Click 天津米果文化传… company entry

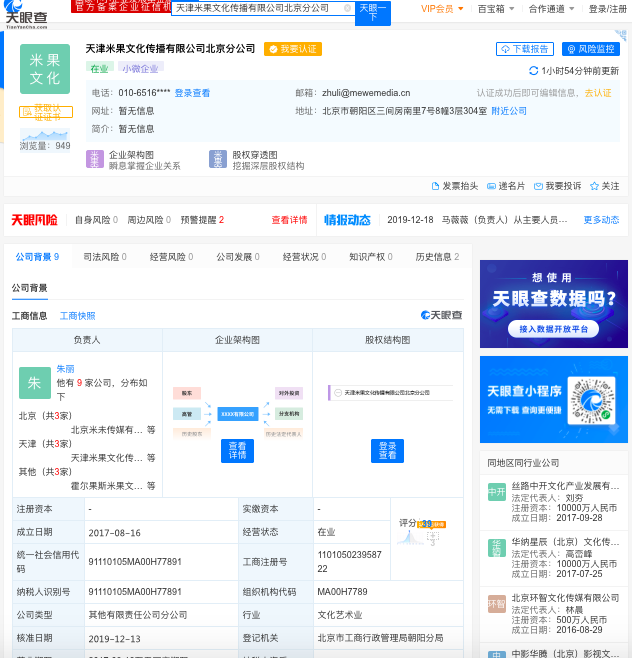[x=107, y=458]
